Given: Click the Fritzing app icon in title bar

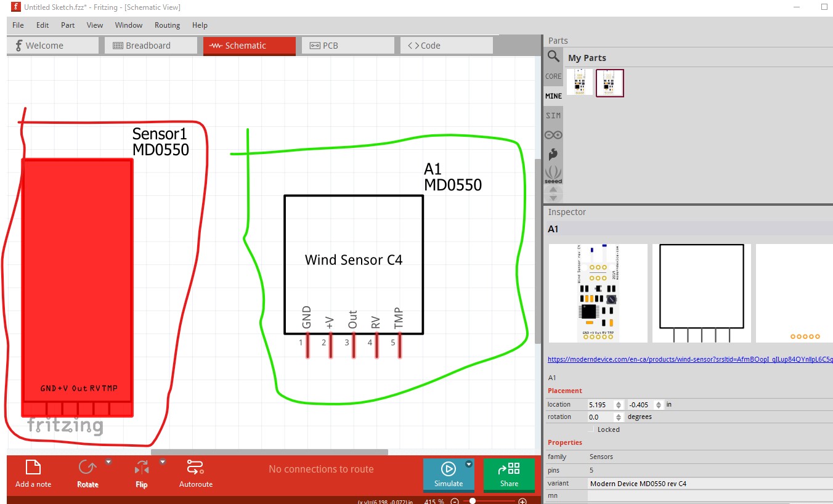Looking at the screenshot, I should tap(15, 6).
